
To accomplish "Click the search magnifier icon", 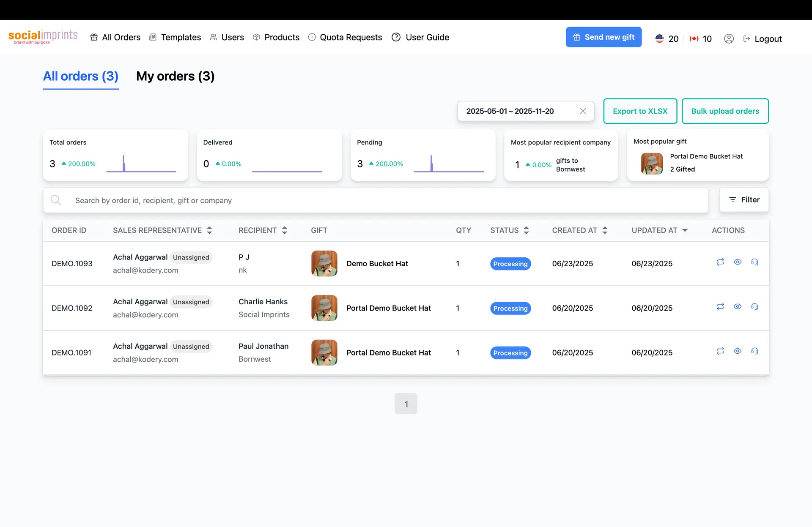I will (56, 200).
